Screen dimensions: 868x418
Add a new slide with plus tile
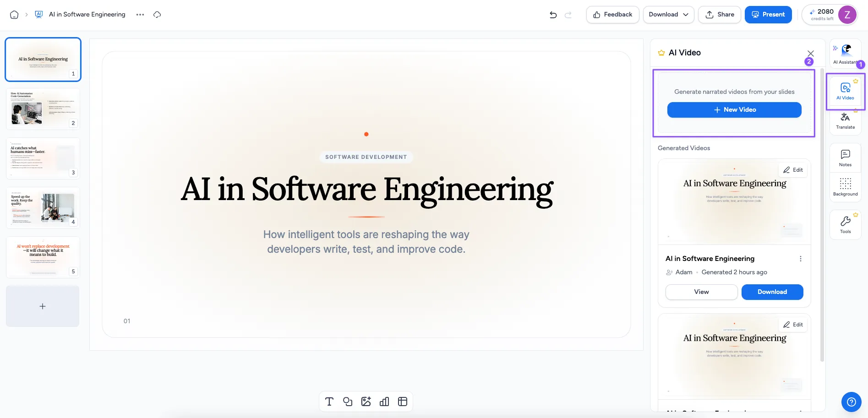pyautogui.click(x=43, y=306)
